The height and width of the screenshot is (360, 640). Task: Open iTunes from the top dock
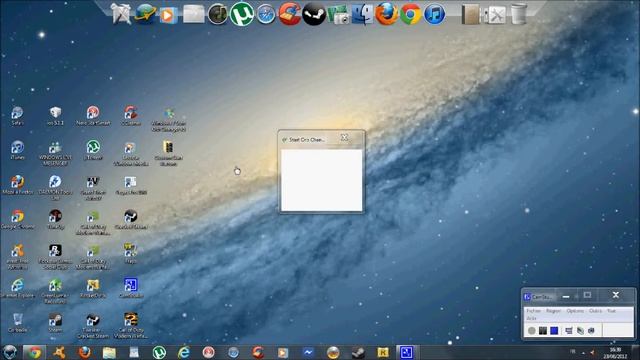(434, 15)
